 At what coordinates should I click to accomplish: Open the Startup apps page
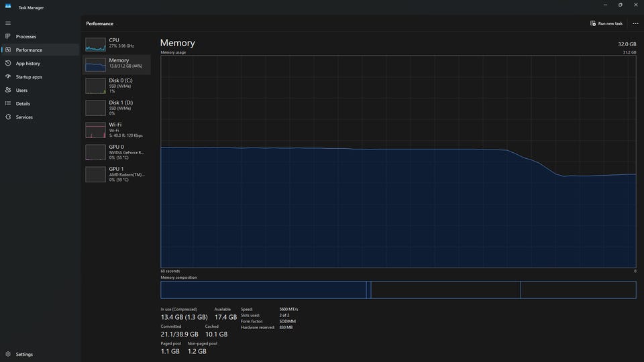coord(40,76)
